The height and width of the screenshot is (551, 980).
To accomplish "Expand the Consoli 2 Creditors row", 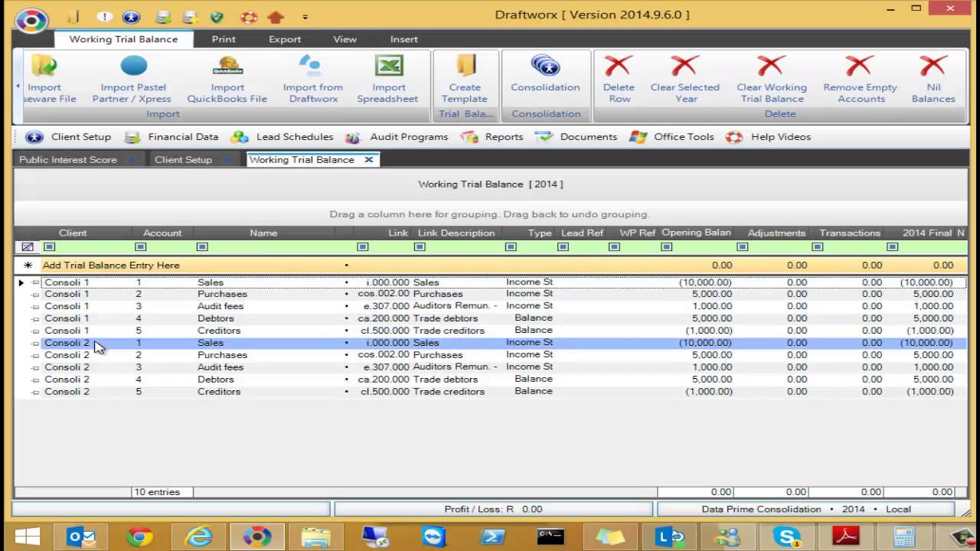I will [x=35, y=392].
